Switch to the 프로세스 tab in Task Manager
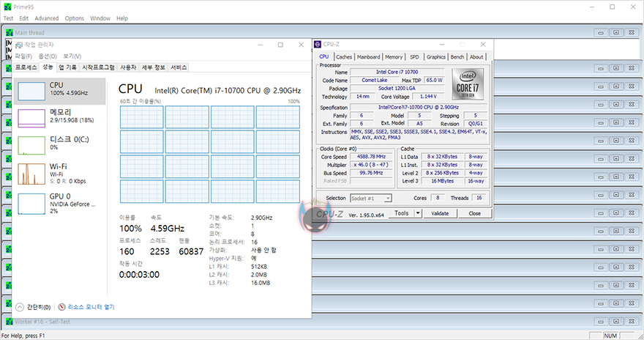The image size is (644, 340). click(x=26, y=67)
